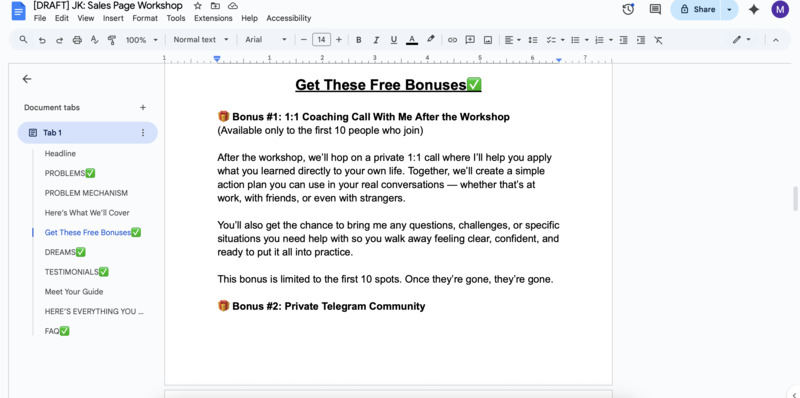
Task: Increase the indent
Action: point(641,40)
